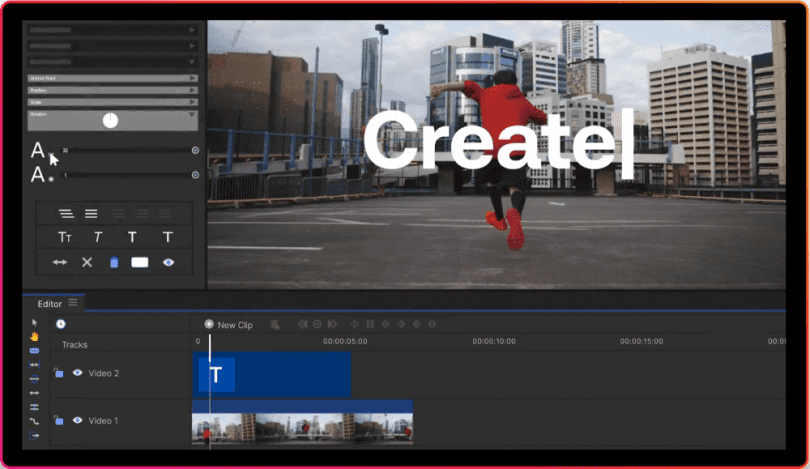Expand the Anchor Point property arrow
This screenshot has width=810, height=469.
coord(192,78)
